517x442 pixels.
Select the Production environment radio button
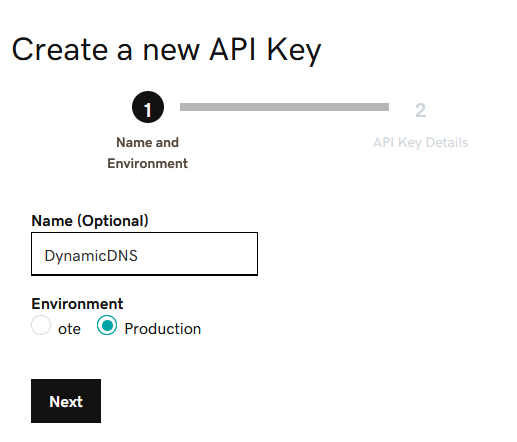point(107,325)
